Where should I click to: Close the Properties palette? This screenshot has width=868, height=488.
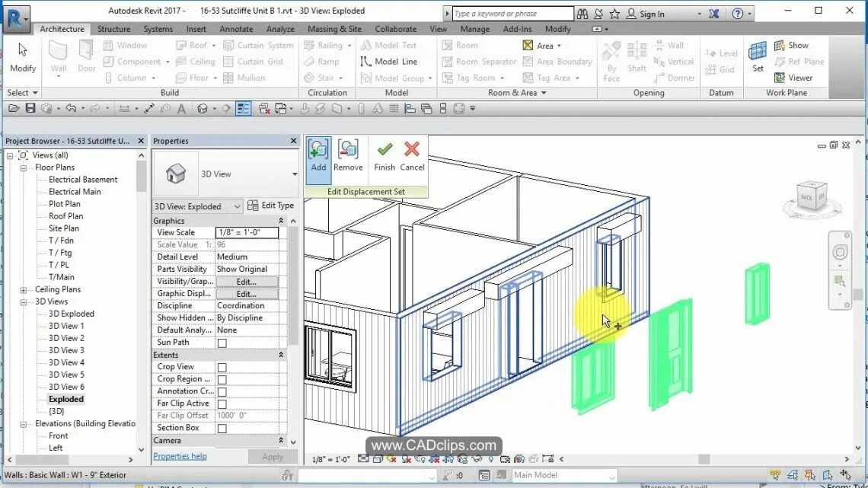tap(293, 141)
